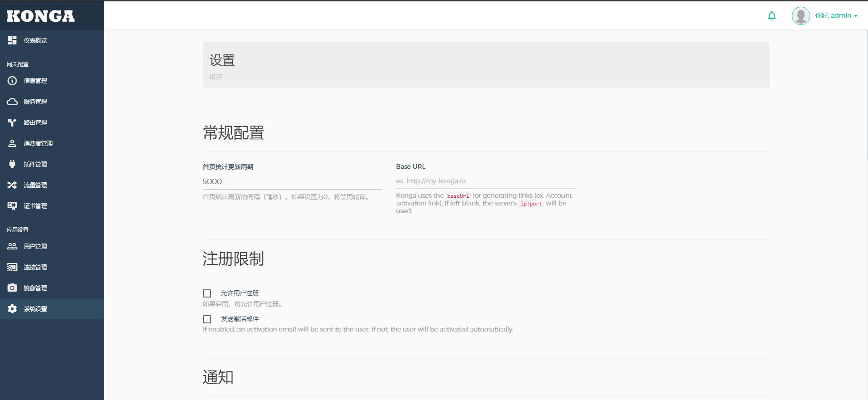Click the info icon for 信息管理
The image size is (868, 400).
tap(12, 81)
